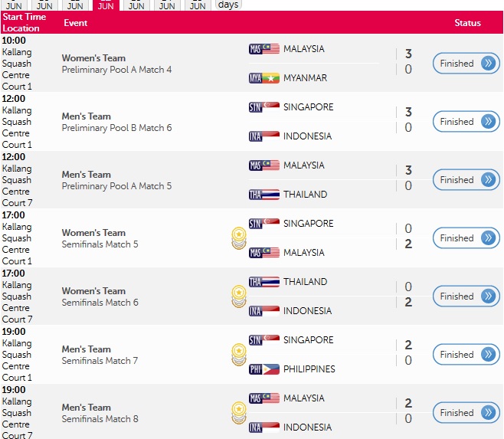Open Finished status for Women's Semifinals Match 5
The image size is (504, 439).
tap(466, 238)
